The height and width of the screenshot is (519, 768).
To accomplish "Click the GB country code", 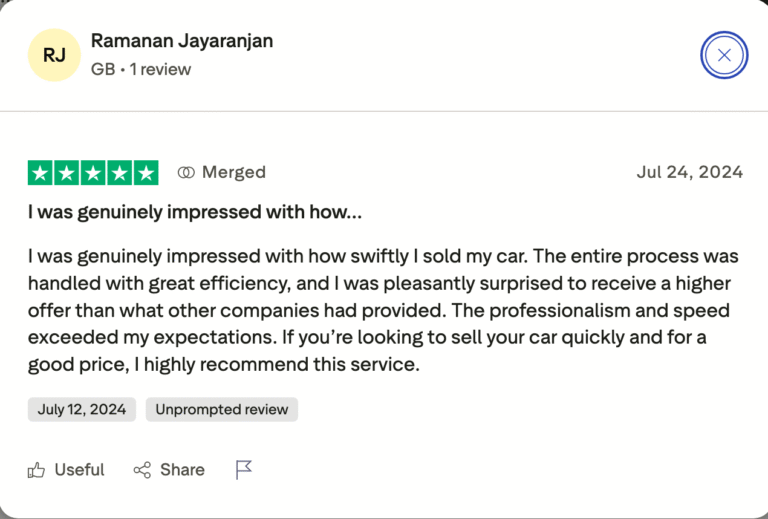I will point(102,69).
